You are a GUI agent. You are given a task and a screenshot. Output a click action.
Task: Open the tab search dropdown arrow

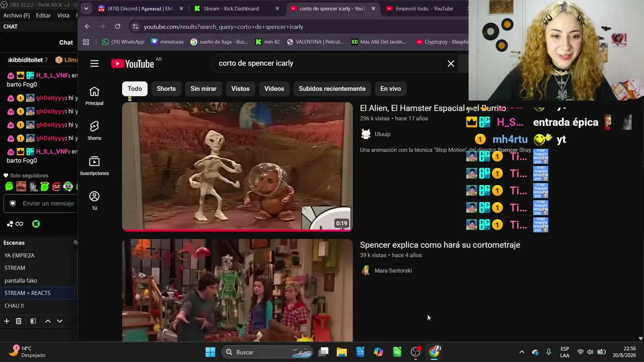point(86,9)
